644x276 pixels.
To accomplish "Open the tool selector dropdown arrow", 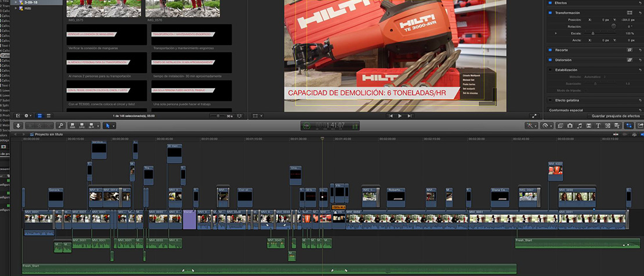I will pos(113,126).
